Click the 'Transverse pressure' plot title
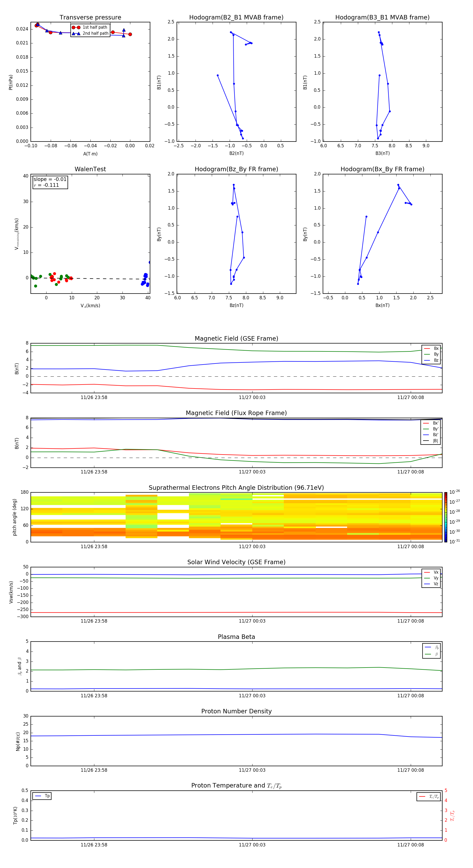 point(90,18)
